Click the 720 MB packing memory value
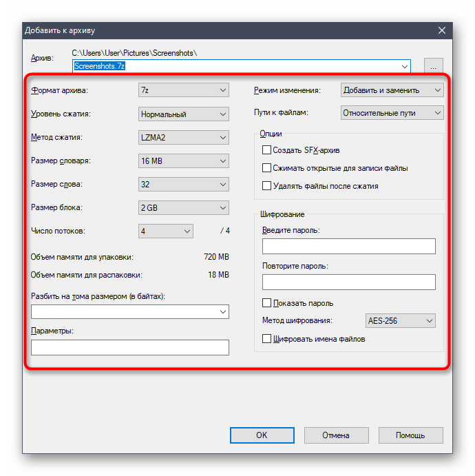Viewport: 475px width, 476px height. [216, 257]
